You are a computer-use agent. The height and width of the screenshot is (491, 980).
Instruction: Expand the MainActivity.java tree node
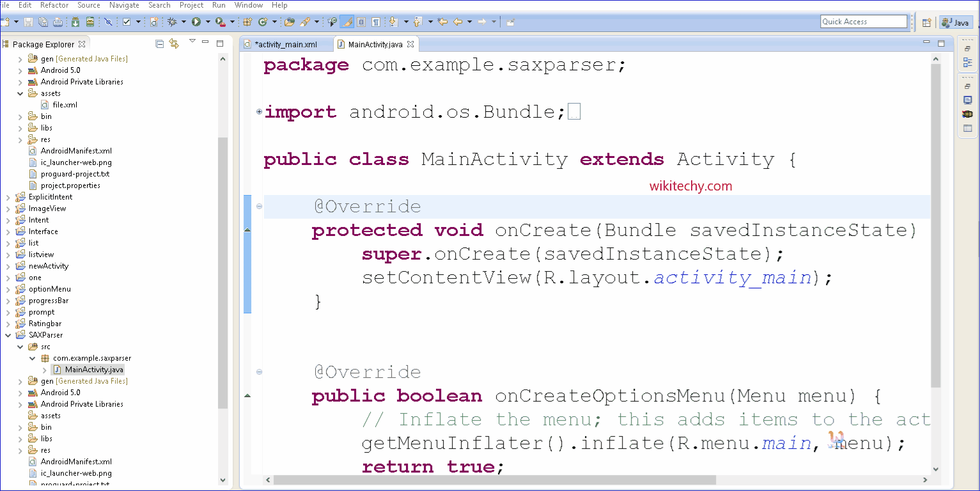[45, 370]
